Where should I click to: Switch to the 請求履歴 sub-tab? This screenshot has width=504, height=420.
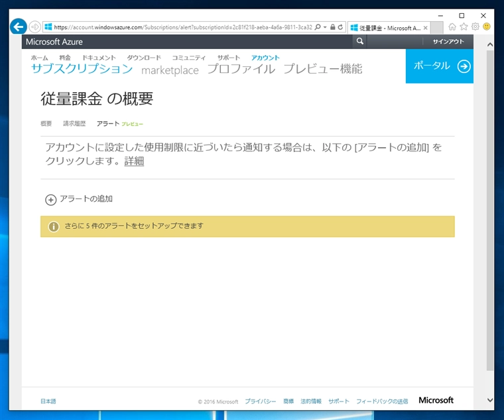[74, 123]
